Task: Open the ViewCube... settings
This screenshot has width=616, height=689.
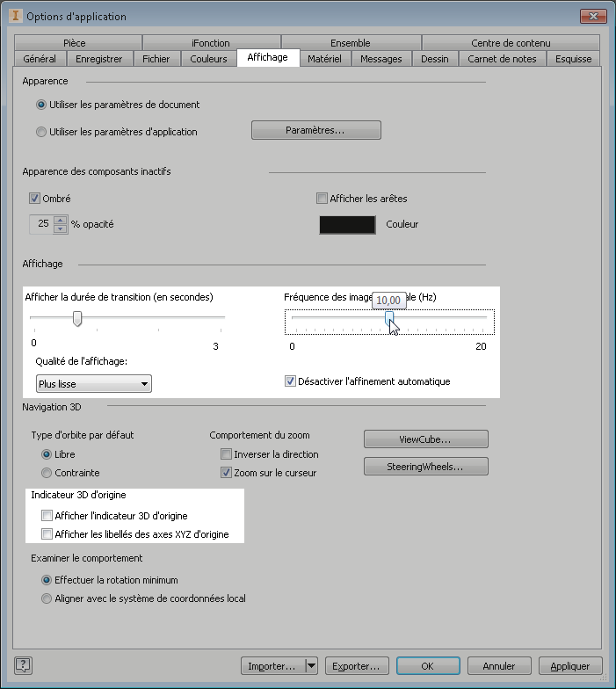Action: tap(425, 439)
